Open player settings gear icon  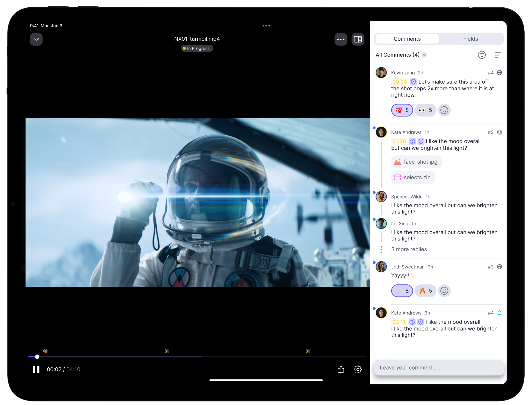coord(358,369)
